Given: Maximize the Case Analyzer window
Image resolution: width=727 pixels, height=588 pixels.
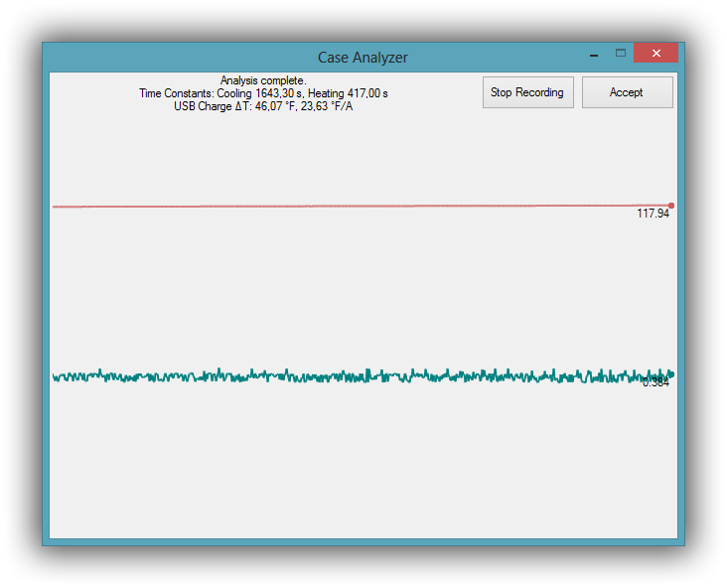Looking at the screenshot, I should coord(621,54).
